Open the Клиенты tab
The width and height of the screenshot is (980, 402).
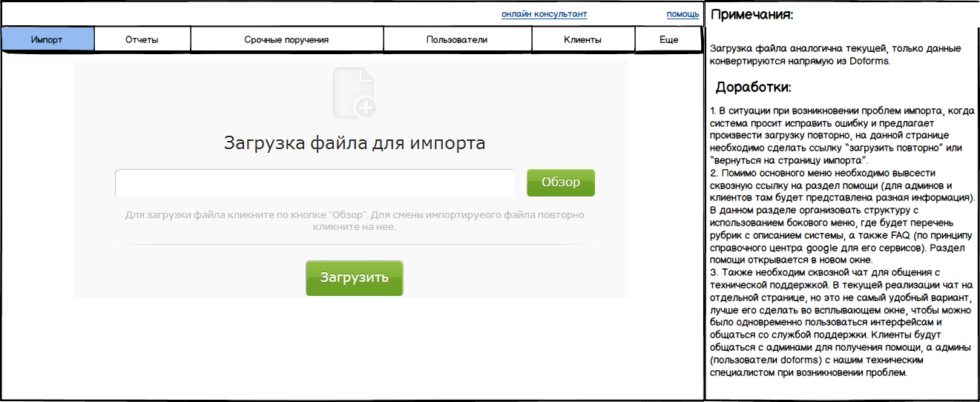582,40
